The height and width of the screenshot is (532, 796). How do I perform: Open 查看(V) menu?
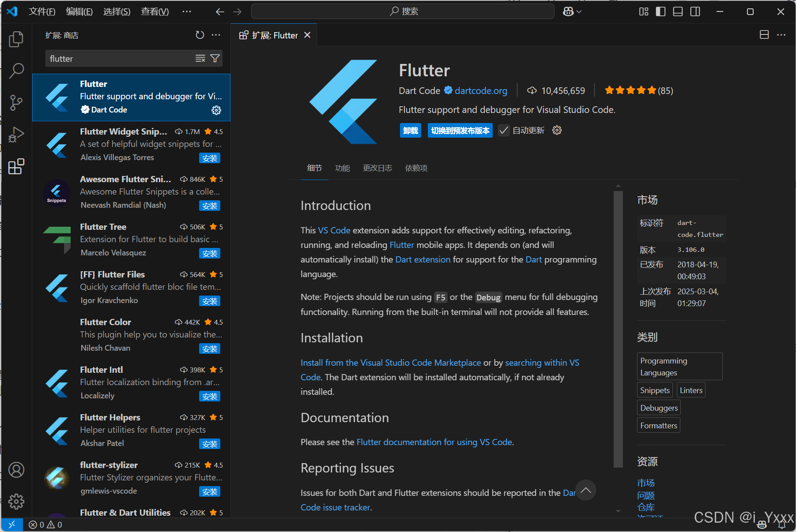point(155,11)
